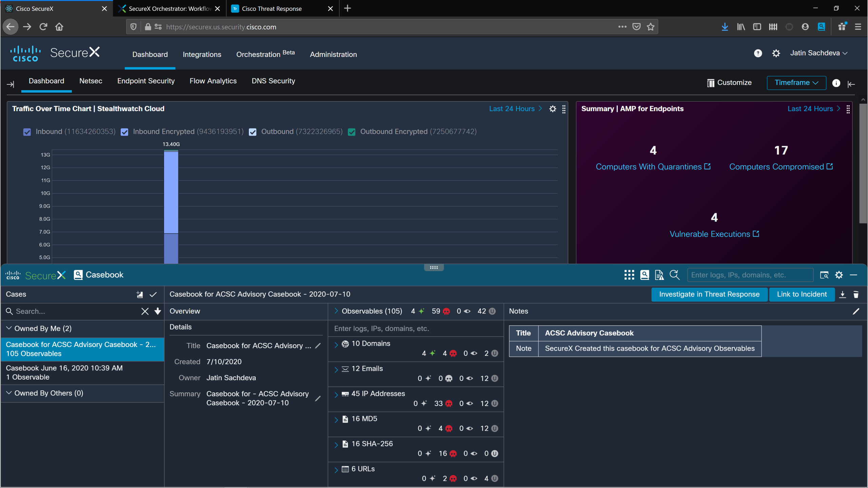
Task: Collapse the Owned By Me group
Action: [9, 328]
